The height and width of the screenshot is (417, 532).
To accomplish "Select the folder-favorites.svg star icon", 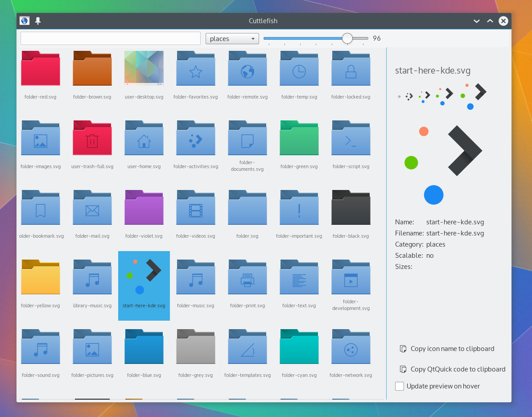I will (x=195, y=69).
